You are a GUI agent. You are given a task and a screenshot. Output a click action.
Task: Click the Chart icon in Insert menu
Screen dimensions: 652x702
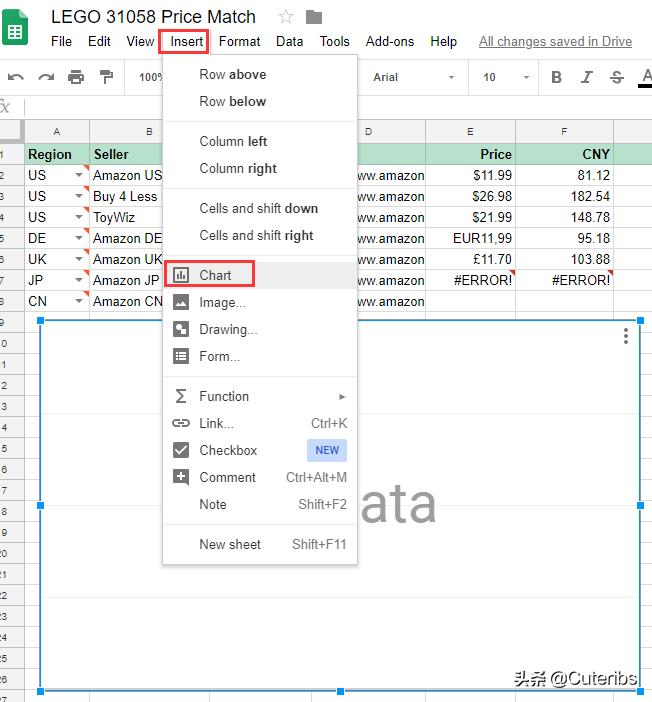[x=181, y=275]
